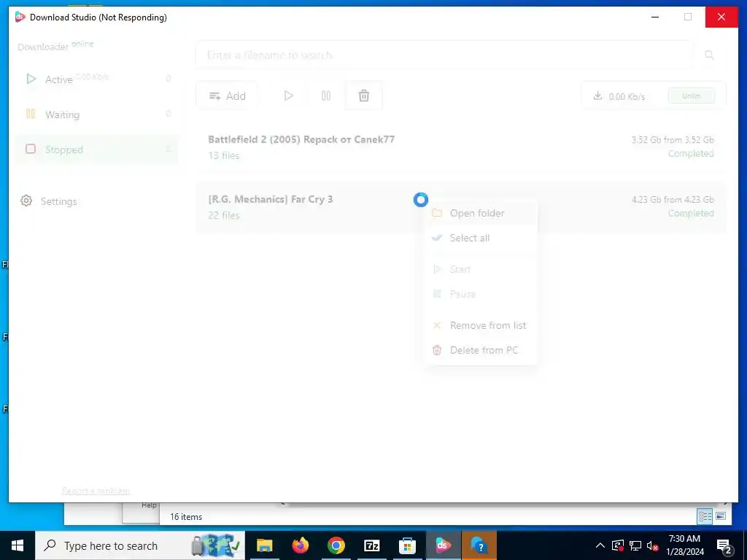The width and height of the screenshot is (747, 560).
Task: Open the Waiting downloads section
Action: pyautogui.click(x=97, y=114)
